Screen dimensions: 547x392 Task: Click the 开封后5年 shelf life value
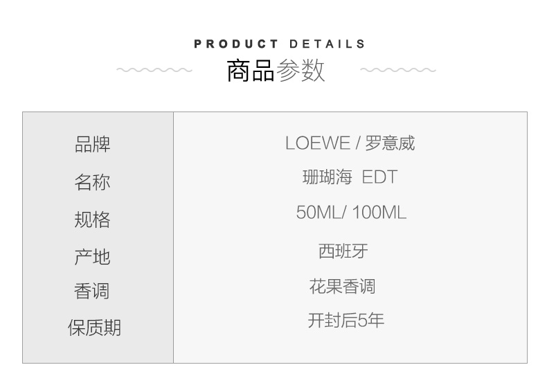[346, 321]
